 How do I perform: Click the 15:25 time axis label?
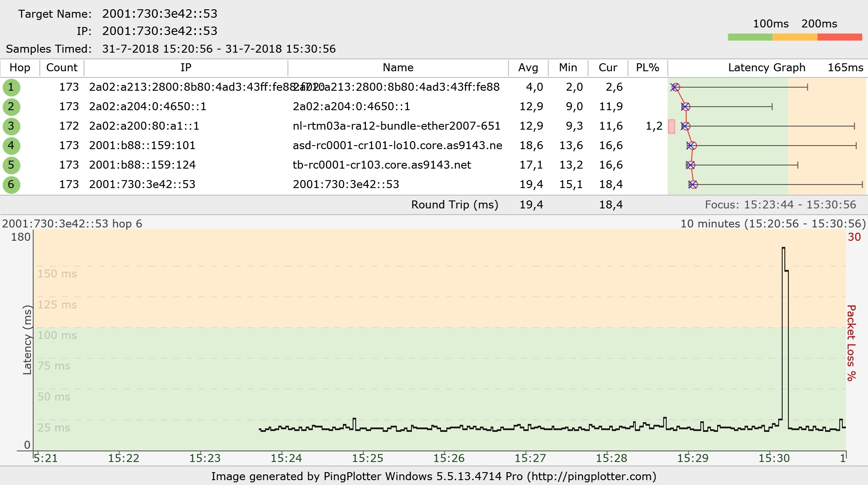coord(367,458)
